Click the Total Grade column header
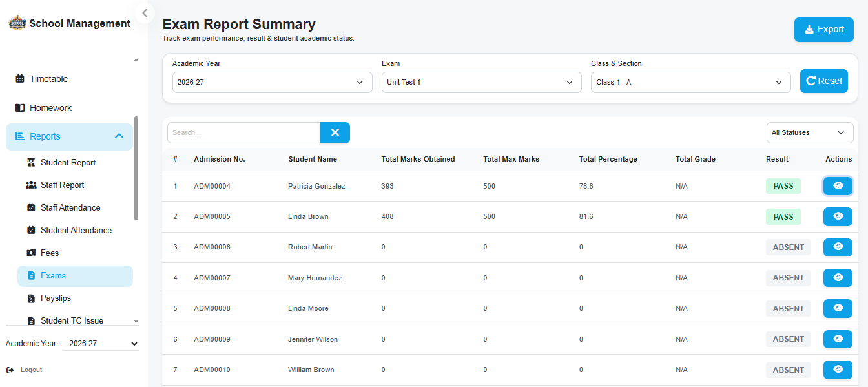Image resolution: width=868 pixels, height=387 pixels. [696, 159]
